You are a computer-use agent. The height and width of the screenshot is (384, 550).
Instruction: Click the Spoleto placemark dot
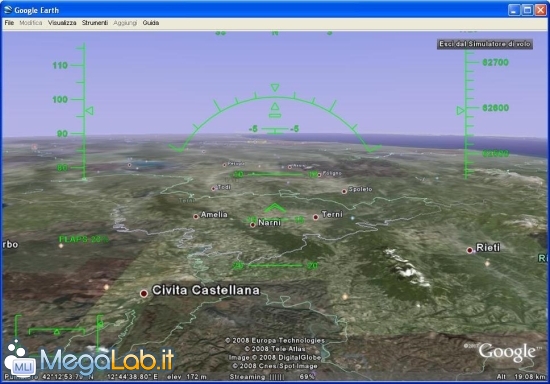click(344, 191)
